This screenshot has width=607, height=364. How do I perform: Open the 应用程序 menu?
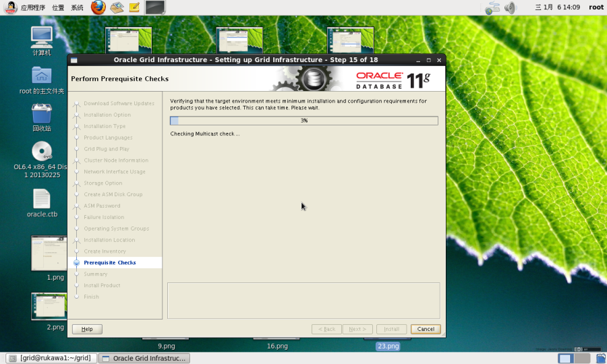[33, 7]
